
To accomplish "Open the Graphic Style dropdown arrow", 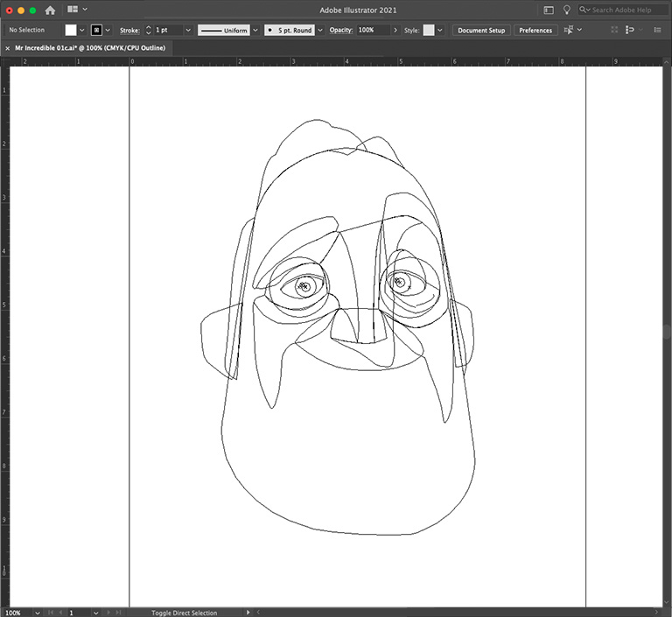I will click(440, 30).
